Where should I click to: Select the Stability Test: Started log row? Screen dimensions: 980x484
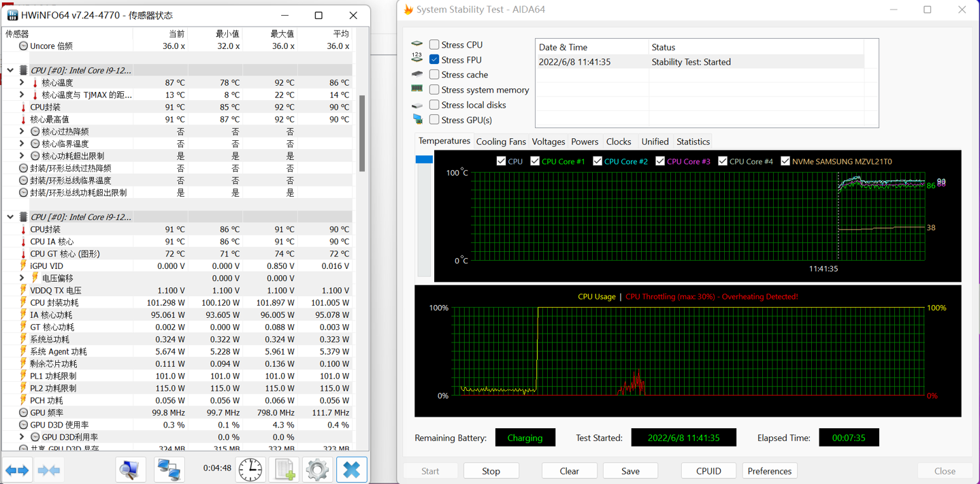click(x=700, y=62)
